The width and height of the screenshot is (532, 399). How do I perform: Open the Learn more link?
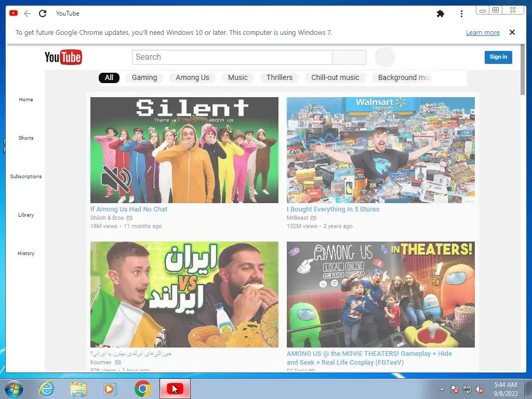(483, 33)
